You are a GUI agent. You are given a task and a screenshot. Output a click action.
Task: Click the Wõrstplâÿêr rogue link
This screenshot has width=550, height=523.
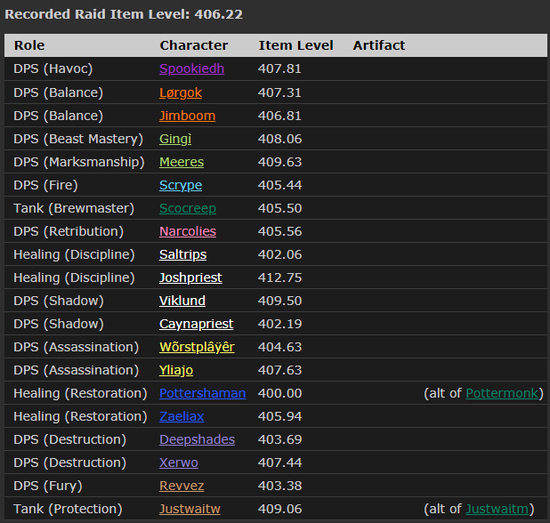pyautogui.click(x=197, y=347)
